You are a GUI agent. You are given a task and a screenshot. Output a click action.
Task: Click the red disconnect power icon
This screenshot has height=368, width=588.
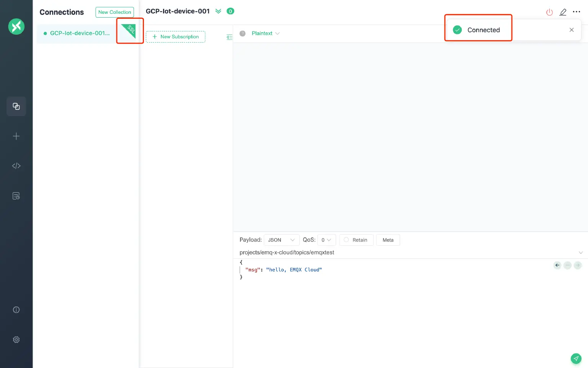tap(549, 12)
